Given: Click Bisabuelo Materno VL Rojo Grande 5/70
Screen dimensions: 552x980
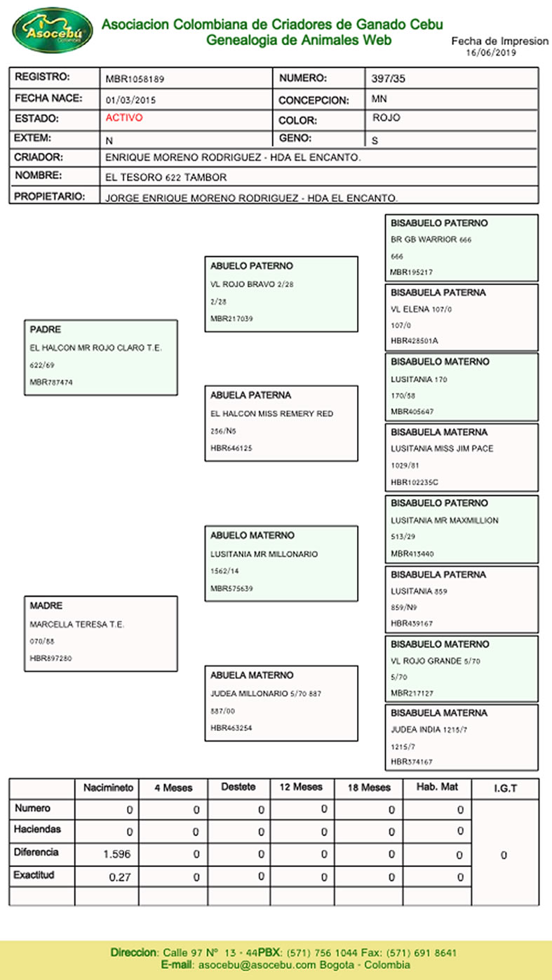Looking at the screenshot, I should coord(462,668).
